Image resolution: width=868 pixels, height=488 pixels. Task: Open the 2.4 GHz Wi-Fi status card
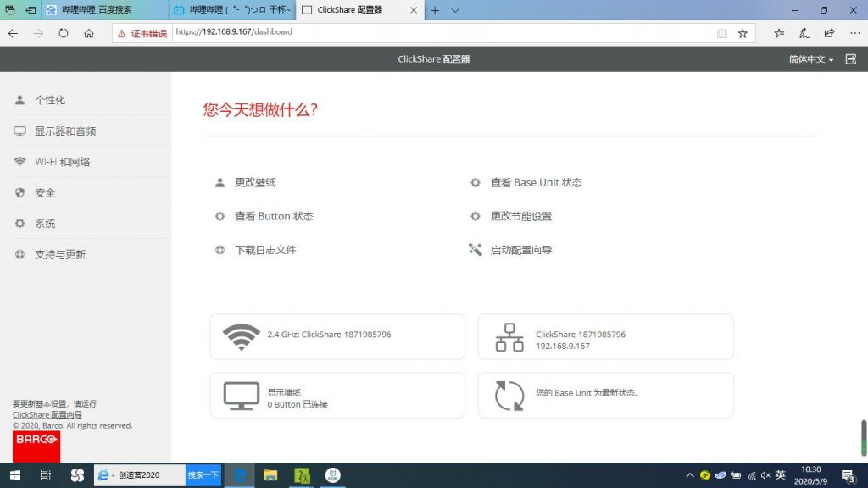(x=337, y=336)
